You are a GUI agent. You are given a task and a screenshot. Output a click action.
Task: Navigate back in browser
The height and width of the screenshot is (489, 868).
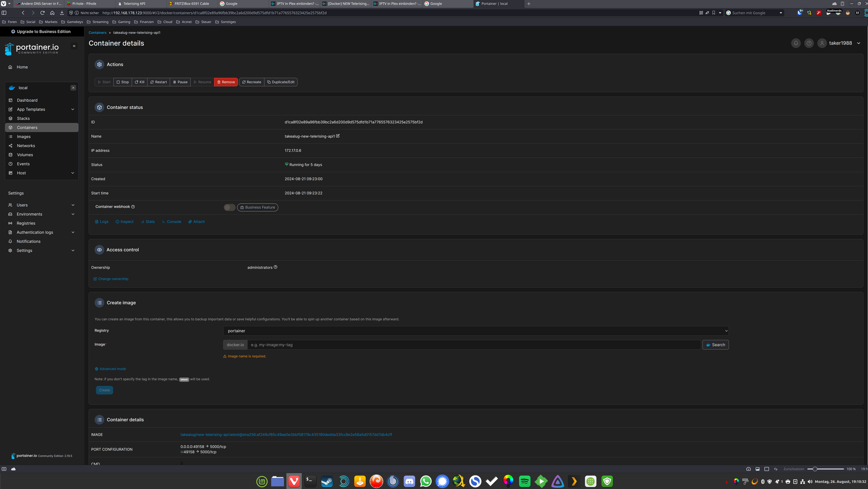(23, 13)
